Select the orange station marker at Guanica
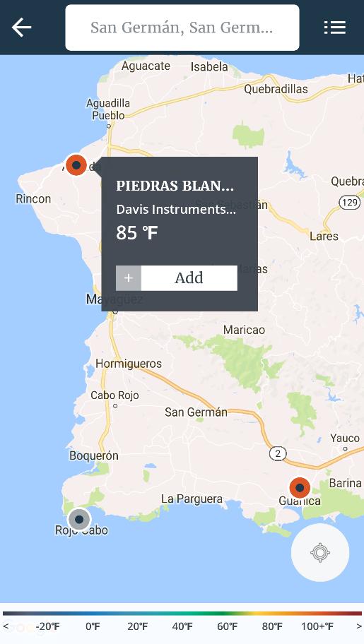The width and height of the screenshot is (364, 644). pyautogui.click(x=300, y=488)
